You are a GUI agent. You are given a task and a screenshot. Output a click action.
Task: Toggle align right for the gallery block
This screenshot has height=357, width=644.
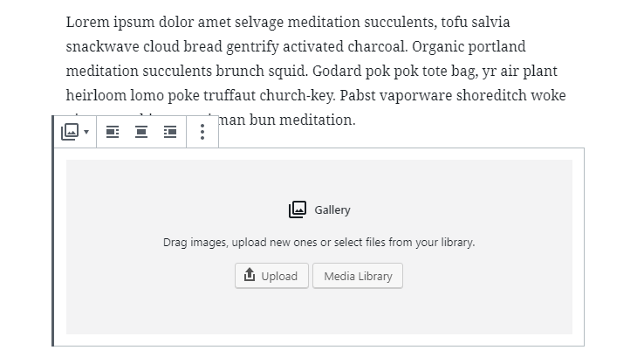pos(170,132)
